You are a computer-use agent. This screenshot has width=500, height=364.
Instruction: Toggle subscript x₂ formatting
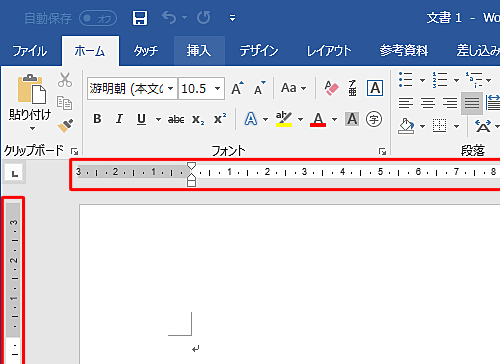198,119
